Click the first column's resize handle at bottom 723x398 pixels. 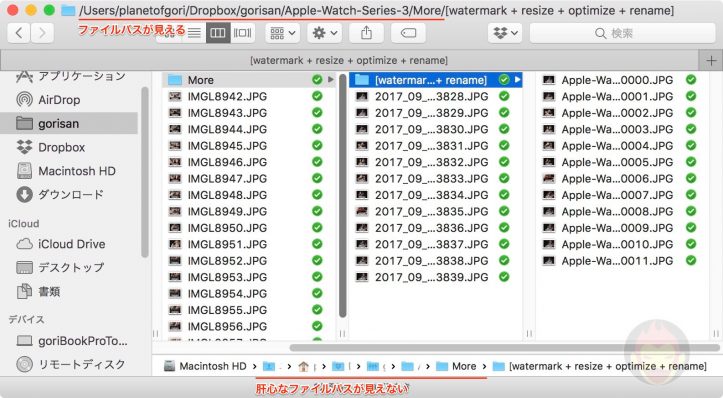pos(342,333)
